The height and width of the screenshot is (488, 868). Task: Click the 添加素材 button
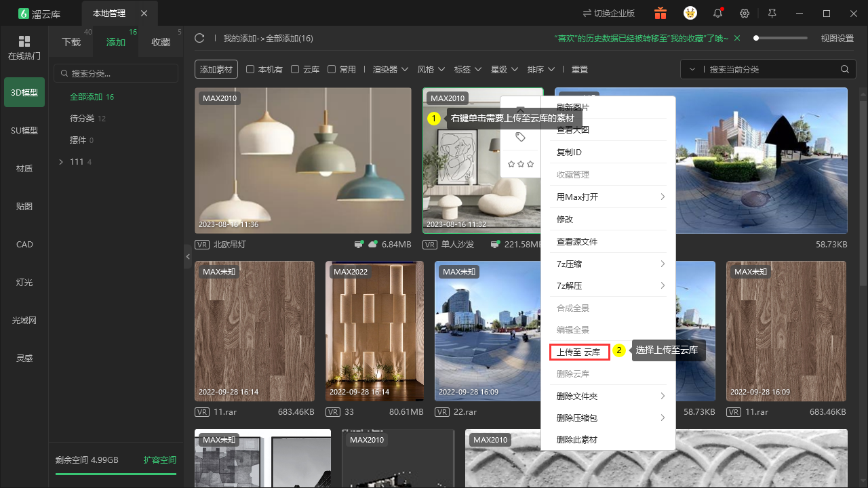pos(216,69)
